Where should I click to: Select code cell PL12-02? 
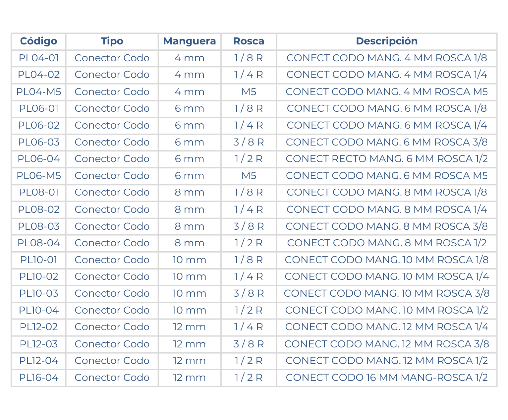click(39, 327)
